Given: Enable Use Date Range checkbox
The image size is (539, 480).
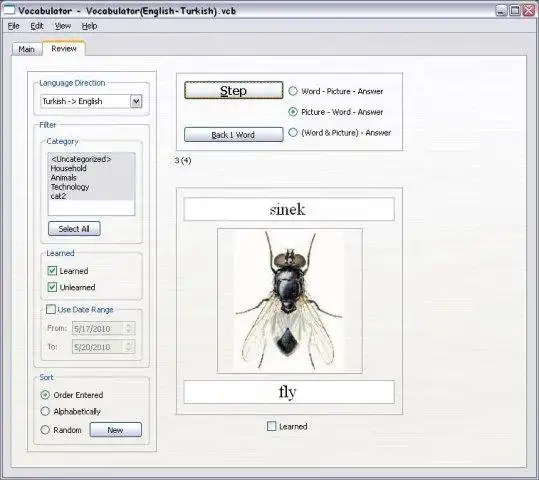Looking at the screenshot, I should [x=51, y=309].
